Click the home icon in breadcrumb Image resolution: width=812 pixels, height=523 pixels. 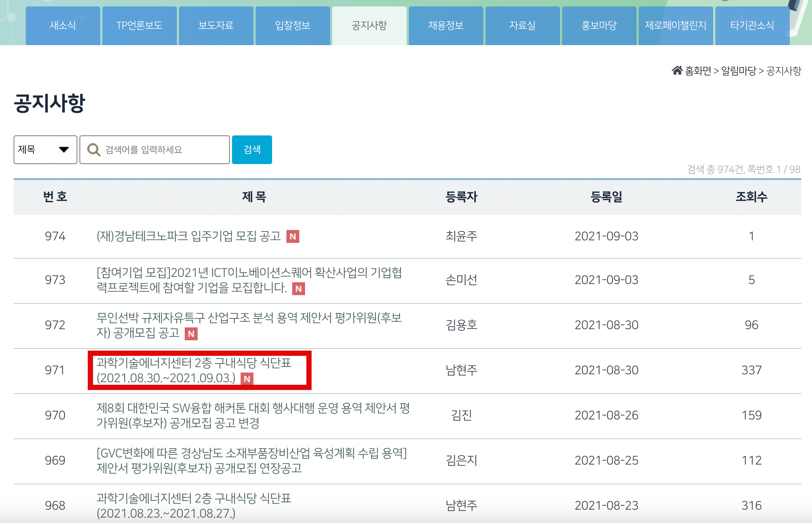677,71
